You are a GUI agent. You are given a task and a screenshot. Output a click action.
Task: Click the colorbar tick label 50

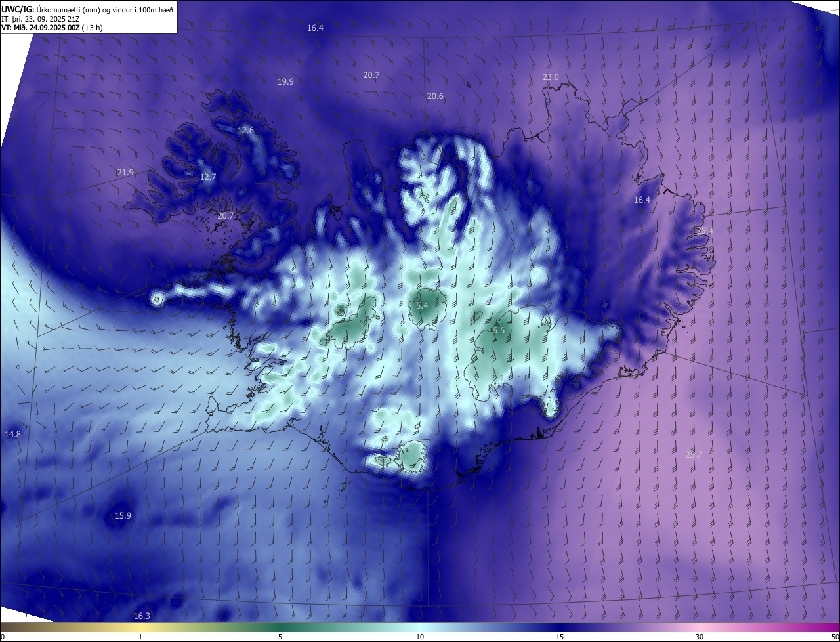pos(835,637)
